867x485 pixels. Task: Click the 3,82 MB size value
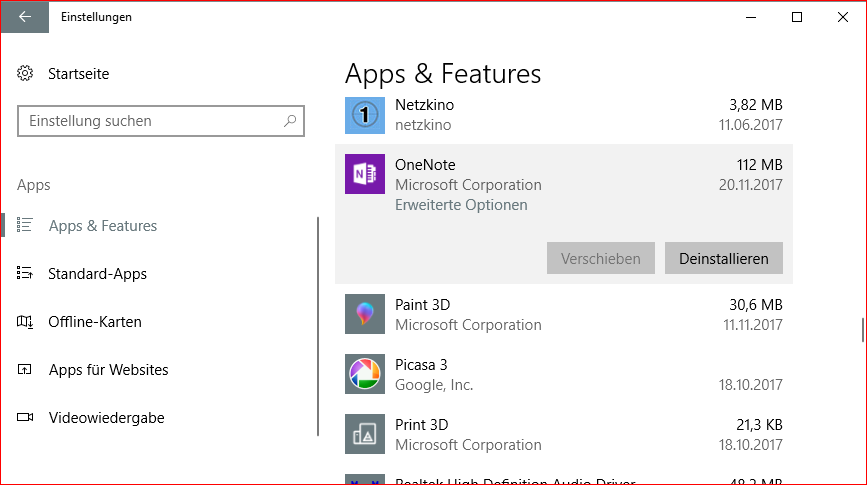[756, 105]
